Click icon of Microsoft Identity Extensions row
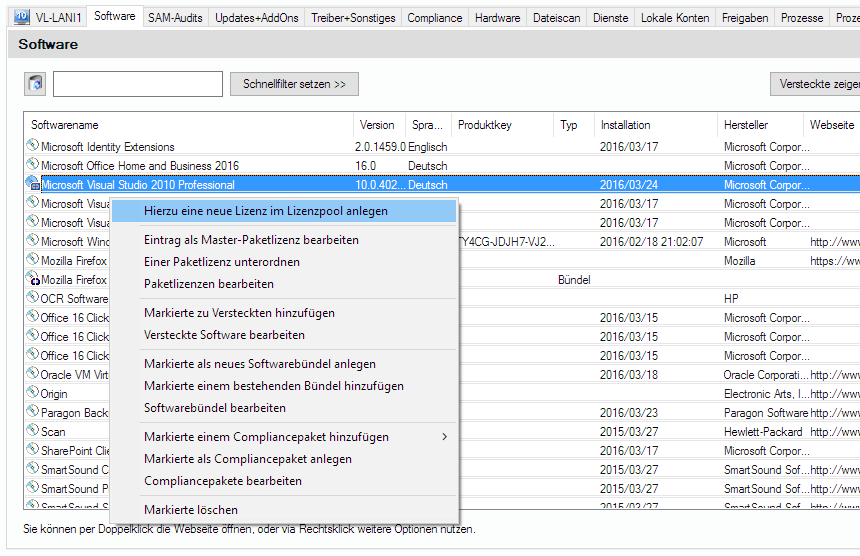 (33, 145)
